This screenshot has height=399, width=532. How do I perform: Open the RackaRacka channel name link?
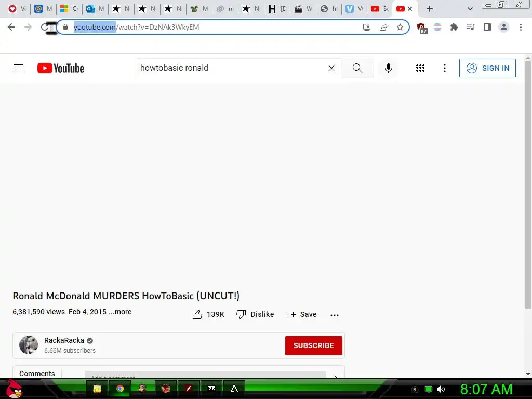coord(64,340)
